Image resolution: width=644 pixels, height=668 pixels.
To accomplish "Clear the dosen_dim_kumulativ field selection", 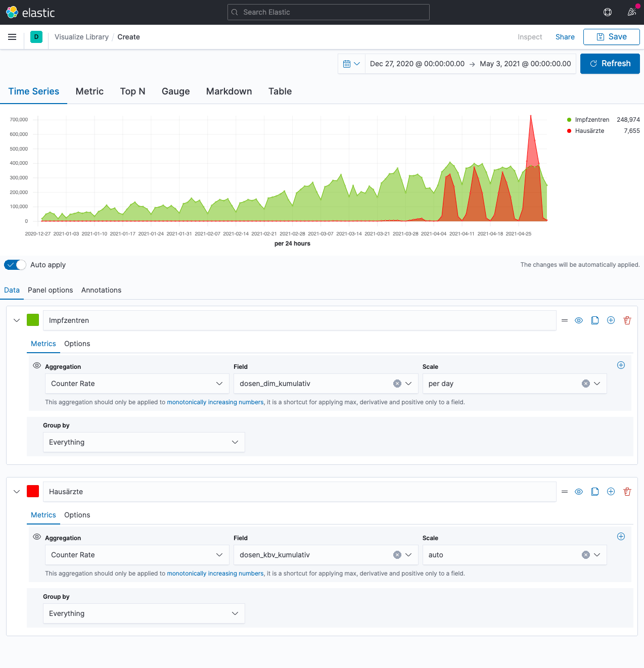I will click(397, 384).
